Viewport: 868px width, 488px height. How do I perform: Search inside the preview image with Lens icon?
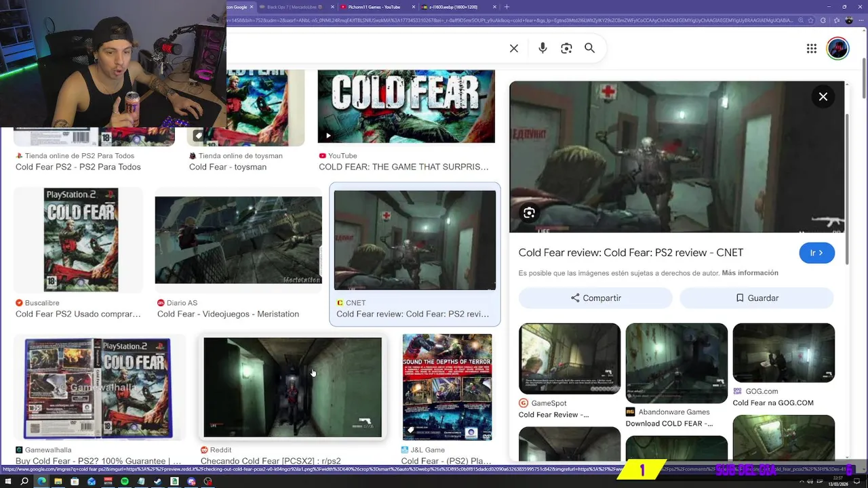pyautogui.click(x=529, y=213)
